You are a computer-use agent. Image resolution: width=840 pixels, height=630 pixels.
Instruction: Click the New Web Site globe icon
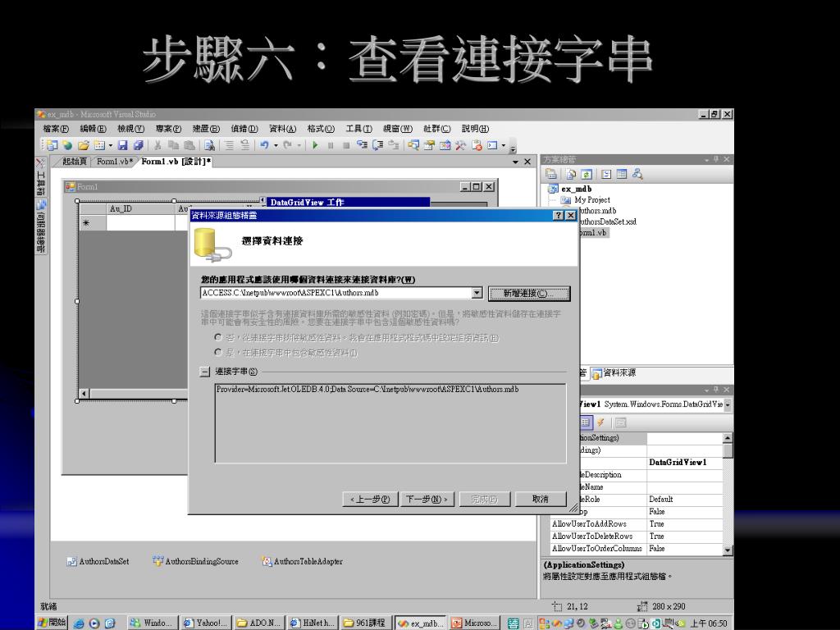click(x=67, y=145)
